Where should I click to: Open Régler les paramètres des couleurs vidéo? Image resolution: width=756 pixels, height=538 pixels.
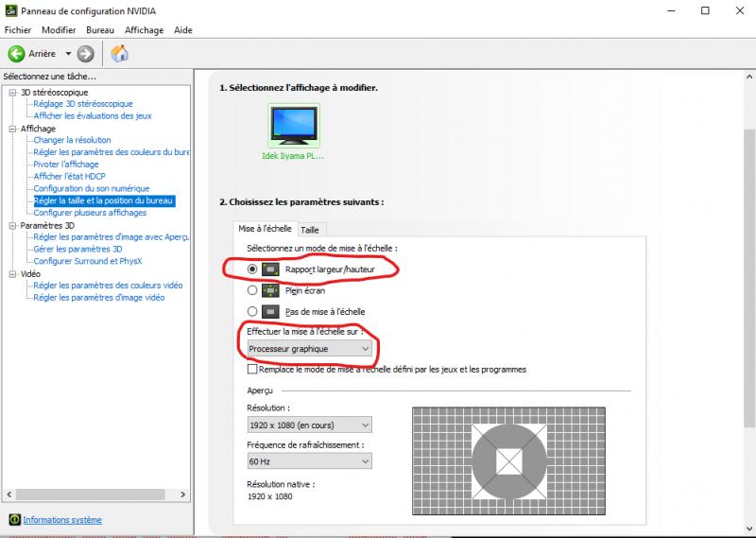(x=108, y=286)
